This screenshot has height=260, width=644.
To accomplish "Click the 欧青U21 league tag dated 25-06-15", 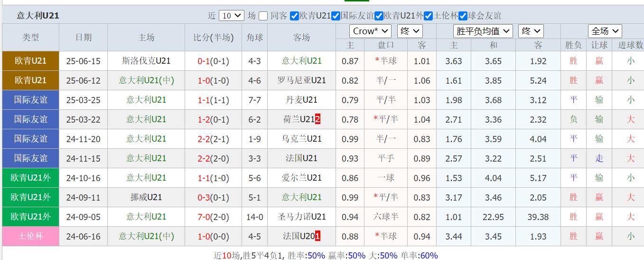I will (x=30, y=61).
